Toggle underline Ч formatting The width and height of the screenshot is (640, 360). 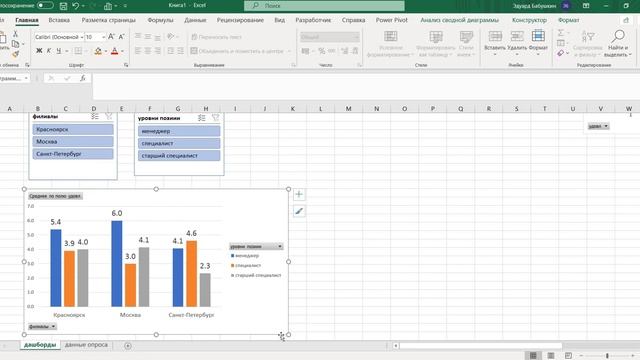59,51
